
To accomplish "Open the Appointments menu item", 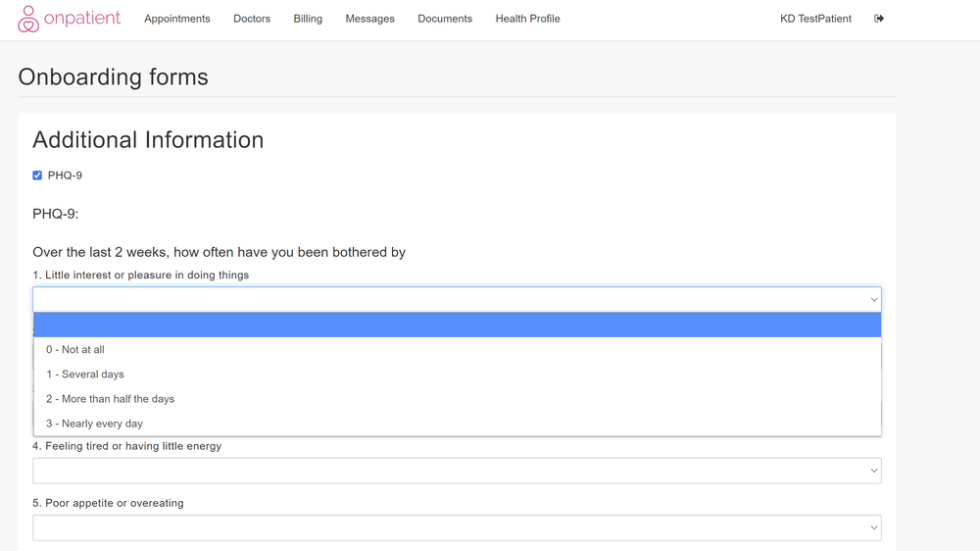I will pyautogui.click(x=176, y=19).
